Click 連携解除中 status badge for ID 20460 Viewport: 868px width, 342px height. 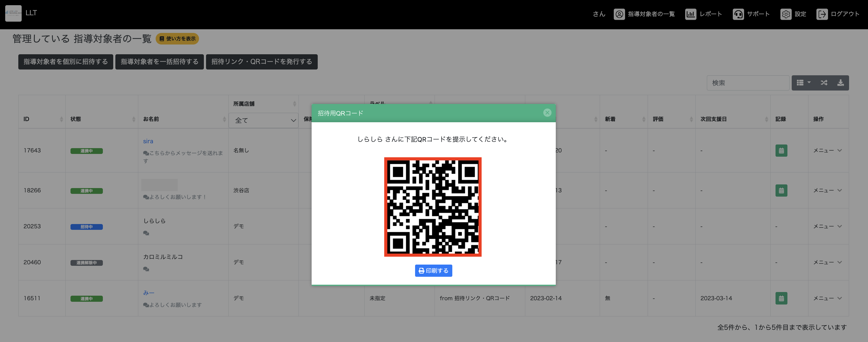[87, 263]
